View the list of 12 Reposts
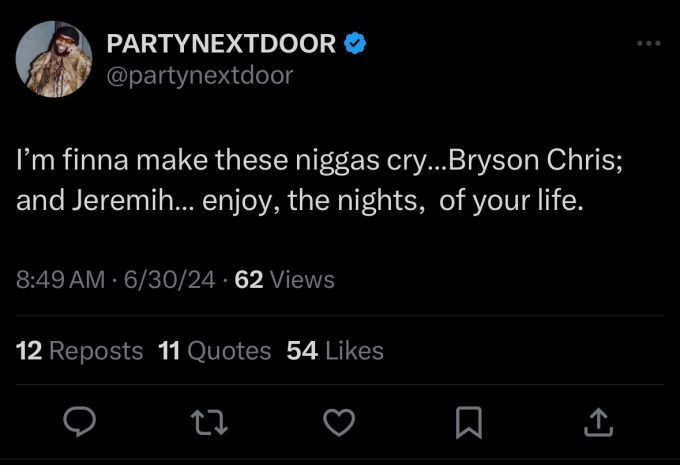680x465 pixels. (79, 350)
